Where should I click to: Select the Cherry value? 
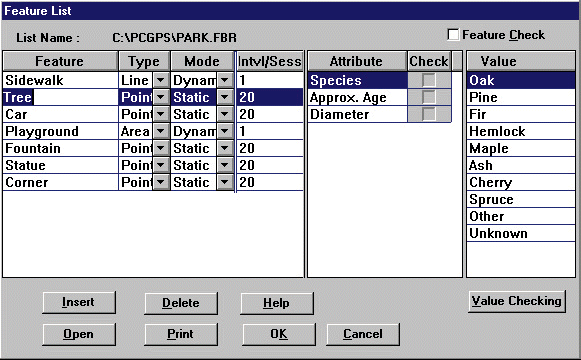coord(521,182)
